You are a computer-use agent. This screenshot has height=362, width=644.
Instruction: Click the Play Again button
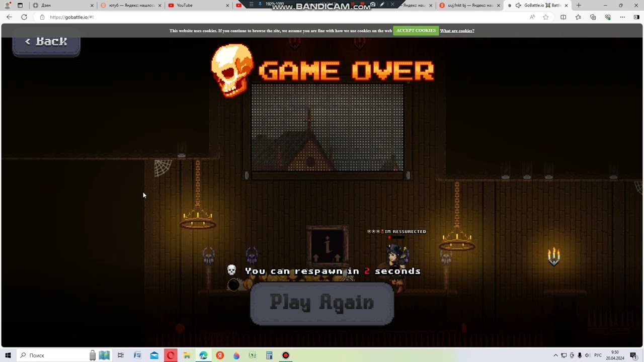322,303
